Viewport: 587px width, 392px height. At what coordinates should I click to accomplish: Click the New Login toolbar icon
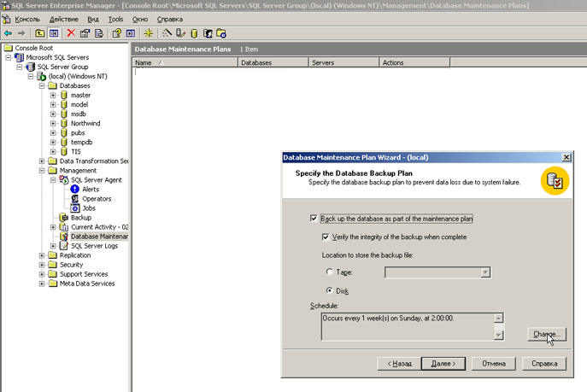click(x=208, y=33)
